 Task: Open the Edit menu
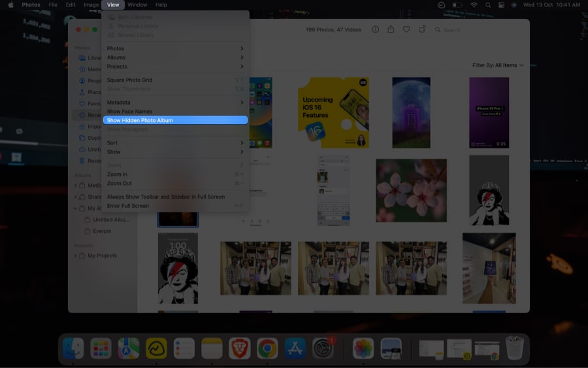(x=71, y=5)
